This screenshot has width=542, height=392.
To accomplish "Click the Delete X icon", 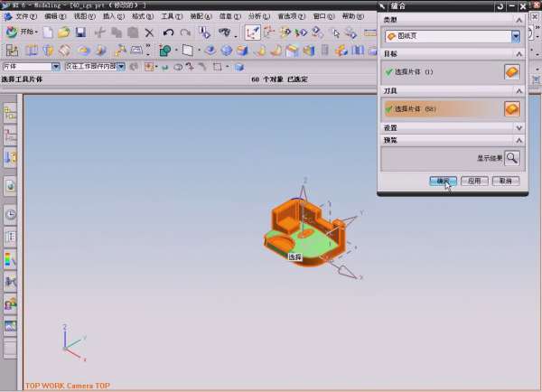I will tap(149, 33).
